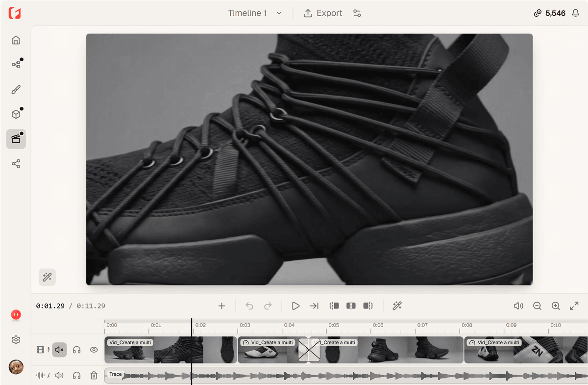Play the timeline
Screen dimensions: 588x385
295,306
